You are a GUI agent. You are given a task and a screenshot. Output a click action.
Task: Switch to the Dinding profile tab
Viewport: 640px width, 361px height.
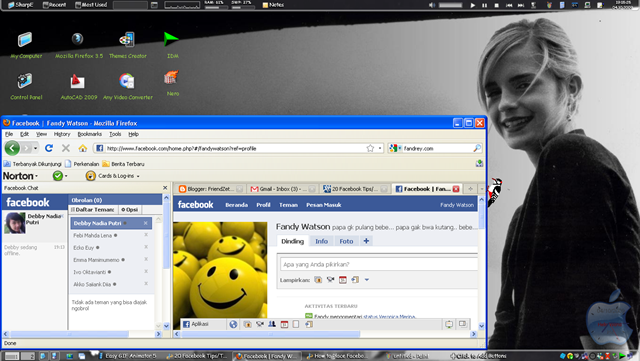pos(293,241)
